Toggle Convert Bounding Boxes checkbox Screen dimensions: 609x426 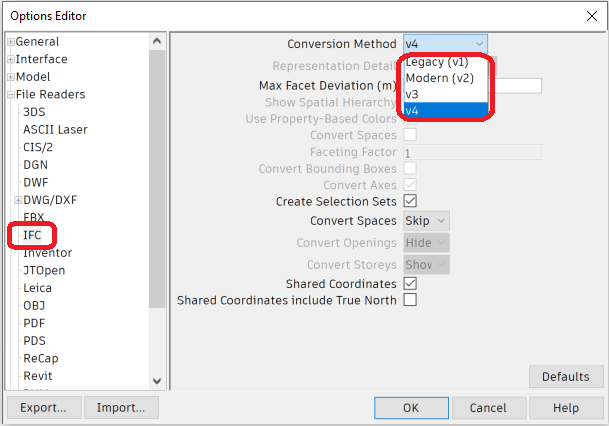(410, 168)
